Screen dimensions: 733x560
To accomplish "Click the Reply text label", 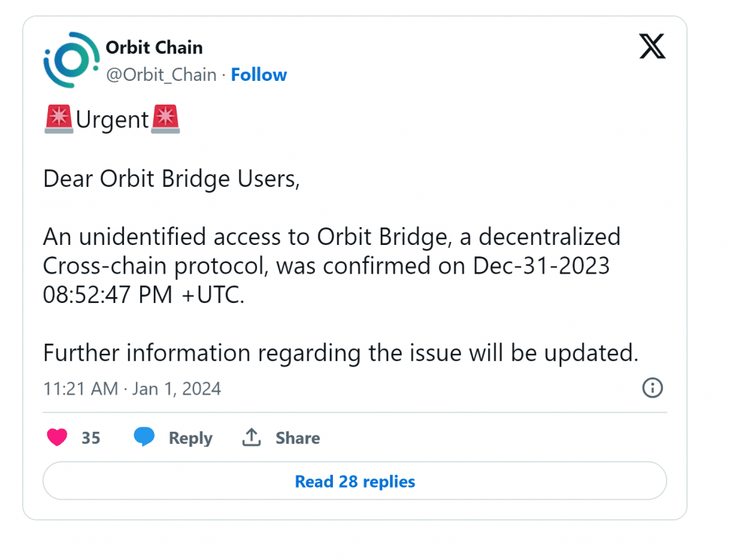I will tap(190, 438).
